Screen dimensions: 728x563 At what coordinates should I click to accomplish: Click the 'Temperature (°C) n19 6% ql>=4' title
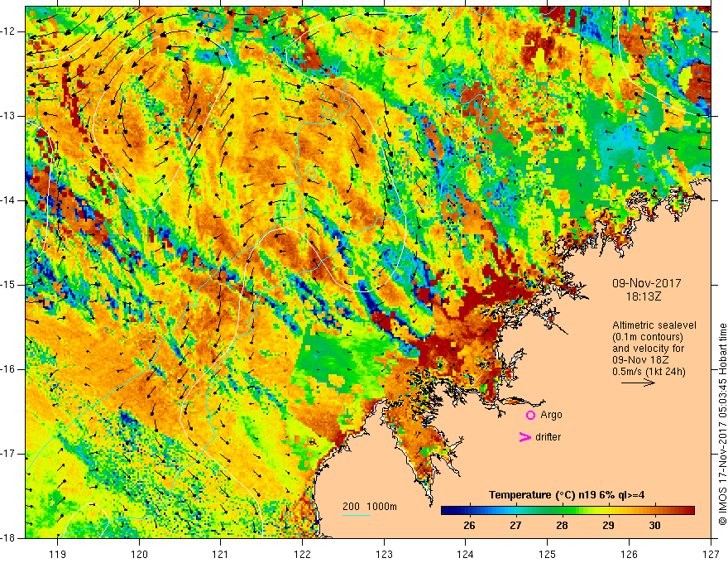tap(567, 495)
